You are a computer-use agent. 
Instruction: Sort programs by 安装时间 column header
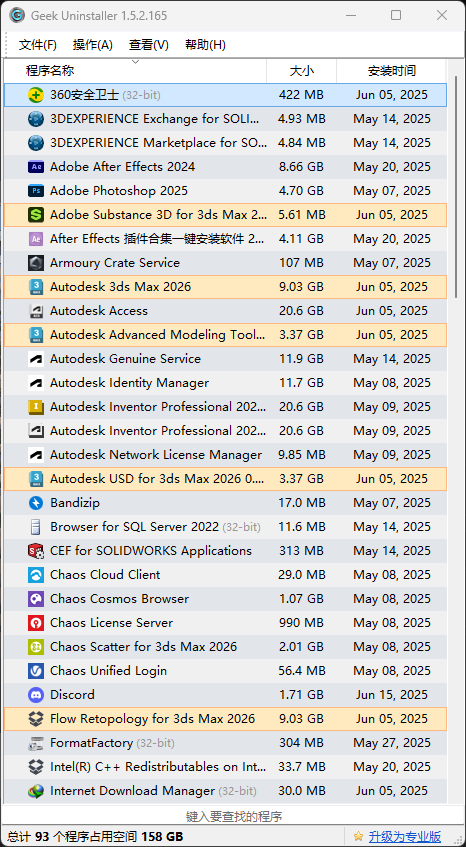point(391,71)
